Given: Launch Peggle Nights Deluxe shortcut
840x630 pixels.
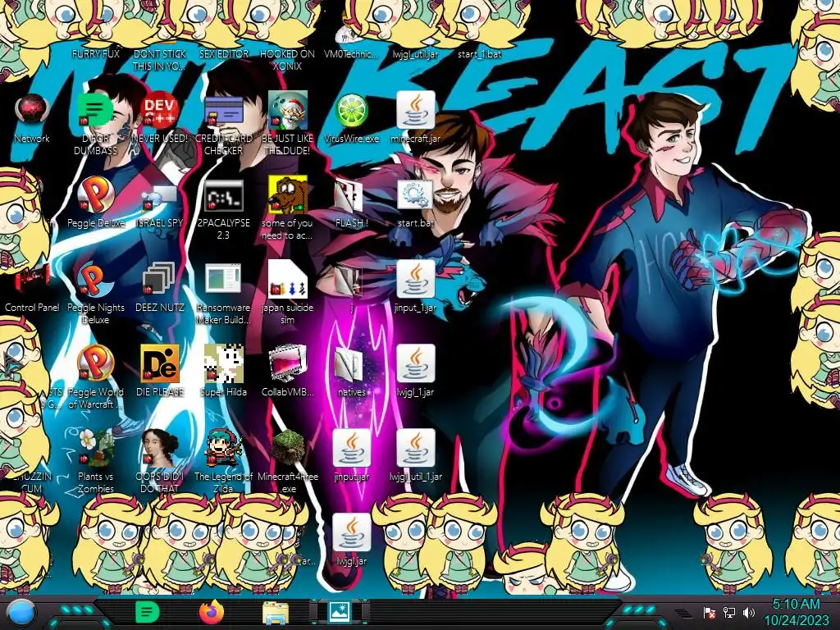Looking at the screenshot, I should (x=96, y=280).
